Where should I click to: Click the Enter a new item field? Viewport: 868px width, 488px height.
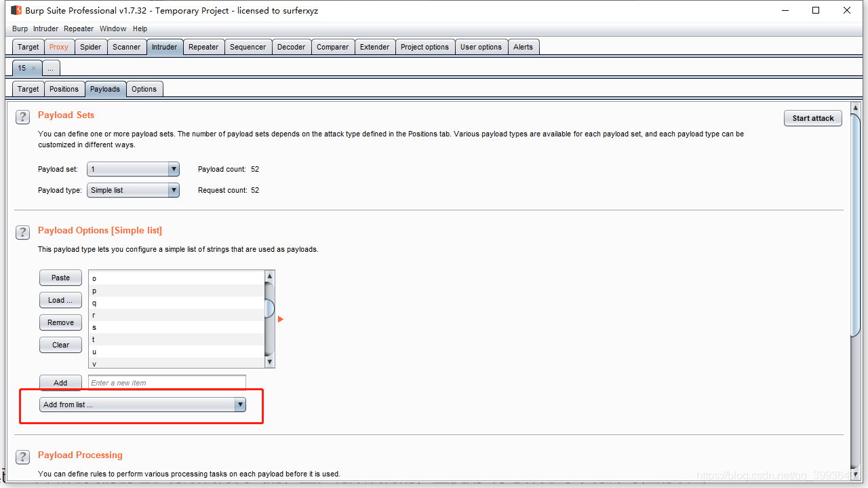tap(167, 383)
